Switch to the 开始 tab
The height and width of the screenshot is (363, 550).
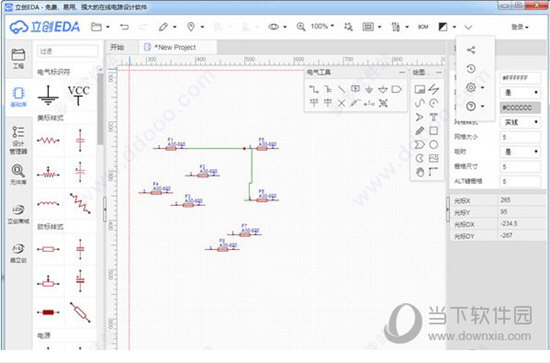(118, 47)
